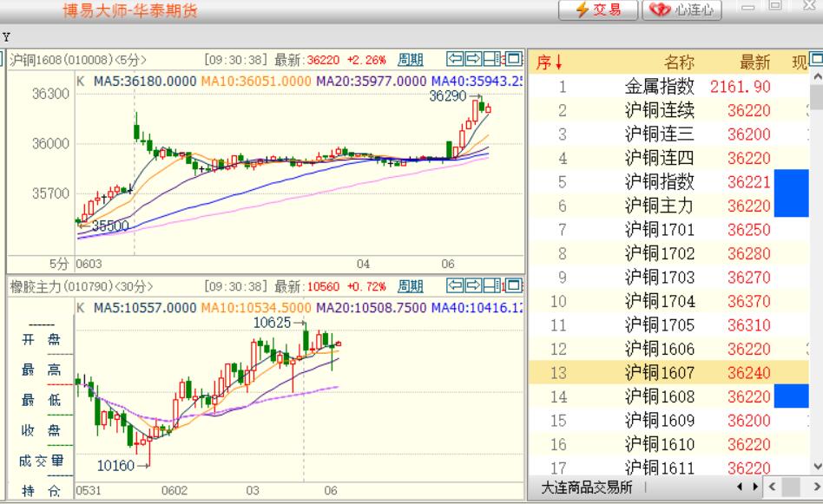Select the 沪铜1607 row
The height and width of the screenshot is (504, 823).
(660, 373)
